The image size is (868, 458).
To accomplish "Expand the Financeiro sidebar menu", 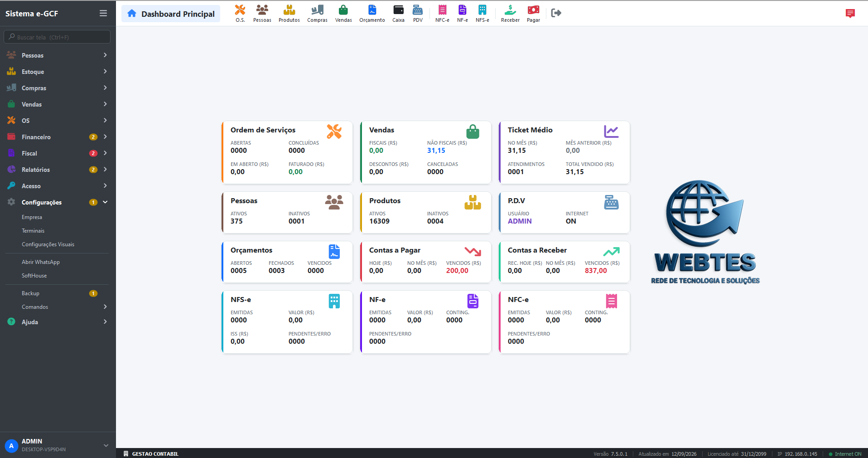I will coord(58,137).
